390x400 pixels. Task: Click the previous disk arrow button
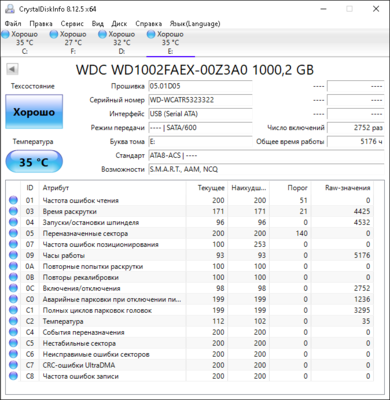coord(12,69)
